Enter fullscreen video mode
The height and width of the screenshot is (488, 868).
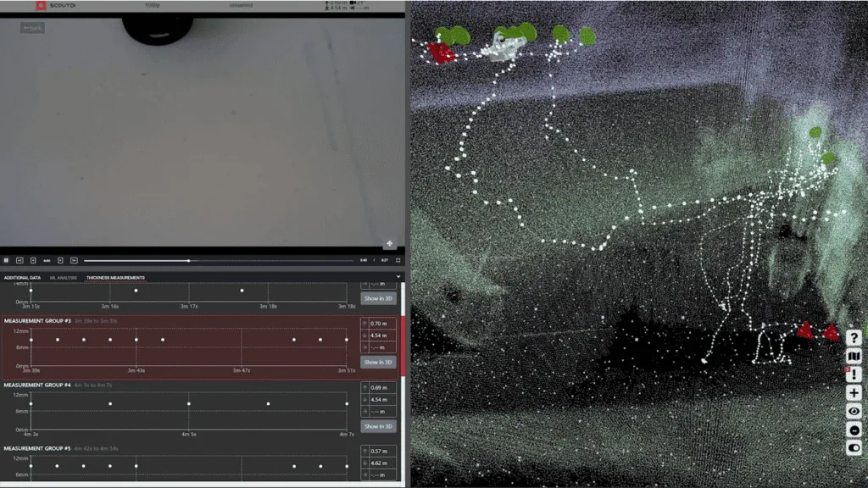[398, 261]
